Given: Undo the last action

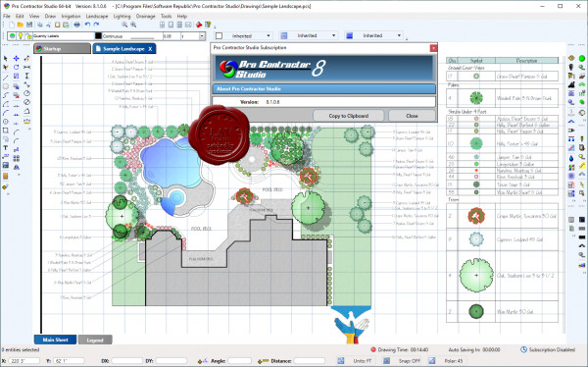Looking at the screenshot, I should point(87,25).
